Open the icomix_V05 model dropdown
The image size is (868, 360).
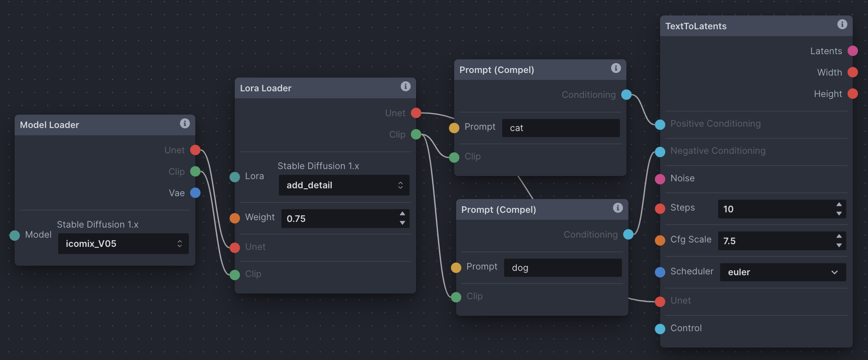pyautogui.click(x=123, y=244)
